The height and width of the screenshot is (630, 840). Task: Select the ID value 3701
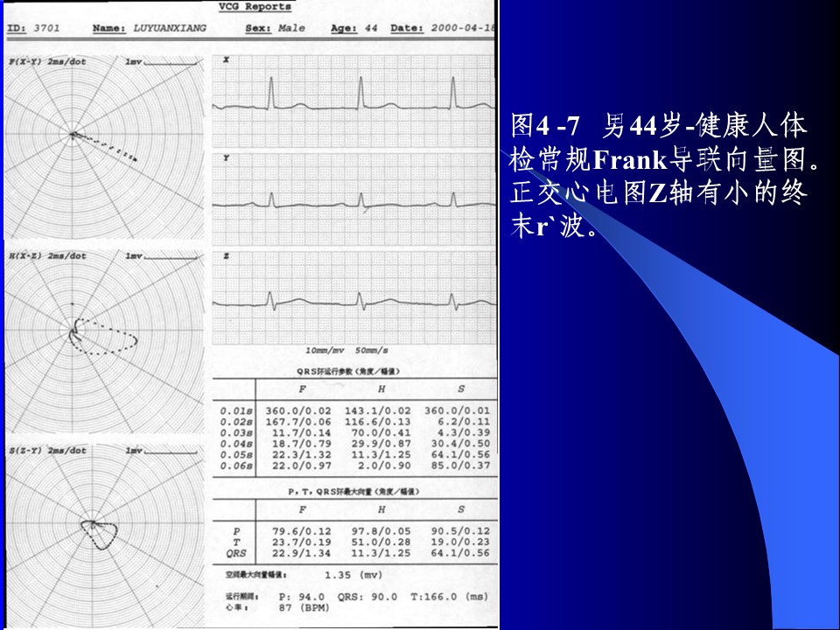(x=46, y=28)
